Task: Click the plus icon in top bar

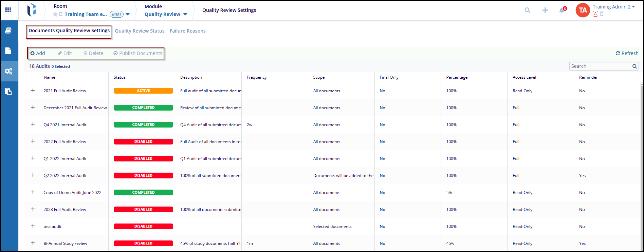Action: 545,10
